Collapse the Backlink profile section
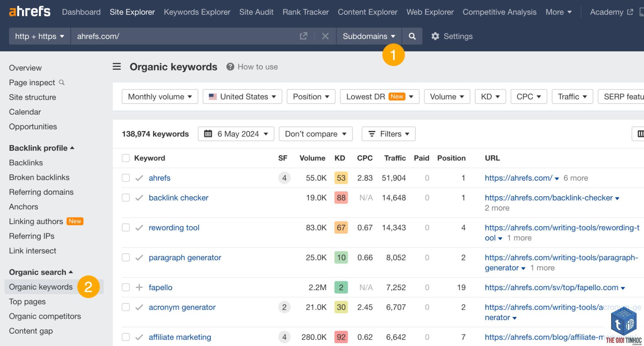Image resolution: width=644 pixels, height=346 pixels. pyautogui.click(x=42, y=148)
